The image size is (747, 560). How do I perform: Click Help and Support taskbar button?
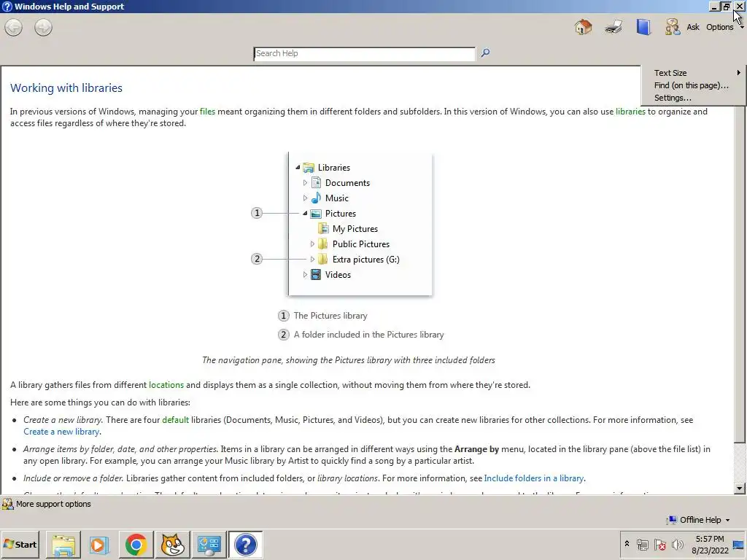tap(245, 544)
